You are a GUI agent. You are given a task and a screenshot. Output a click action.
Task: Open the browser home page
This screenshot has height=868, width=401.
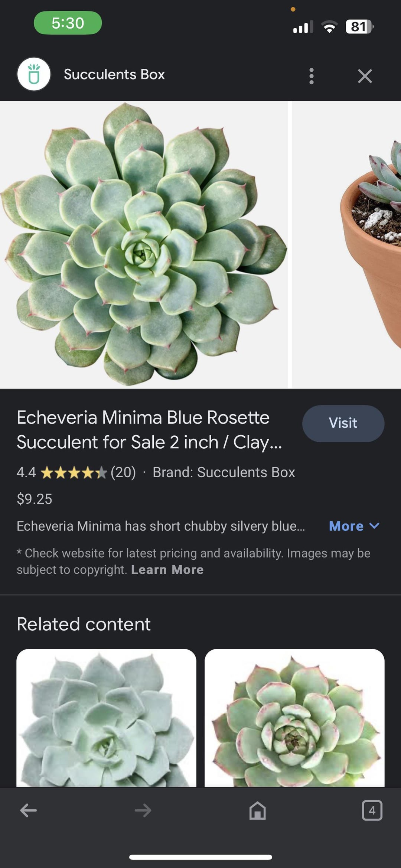click(257, 810)
